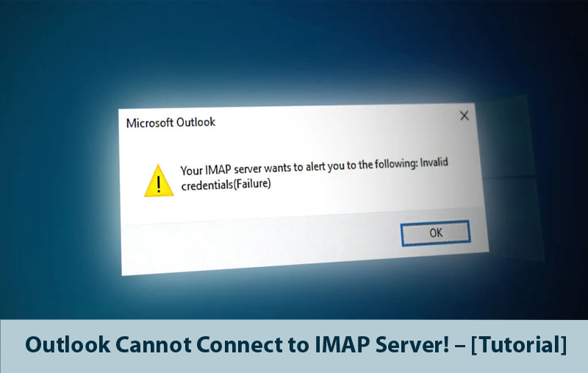
Task: Click the word 'Invalid' in the alert
Action: [x=434, y=163]
